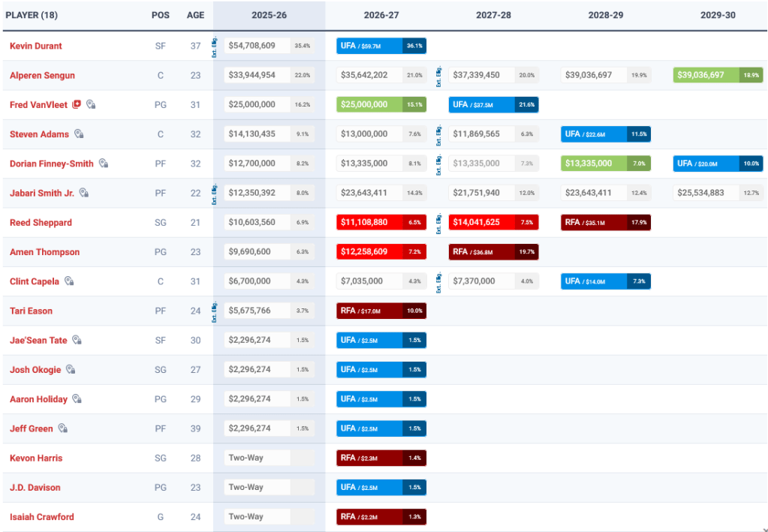
Task: Click the lock icon next to Jae'Sean Tate
Action: pyautogui.click(x=77, y=341)
